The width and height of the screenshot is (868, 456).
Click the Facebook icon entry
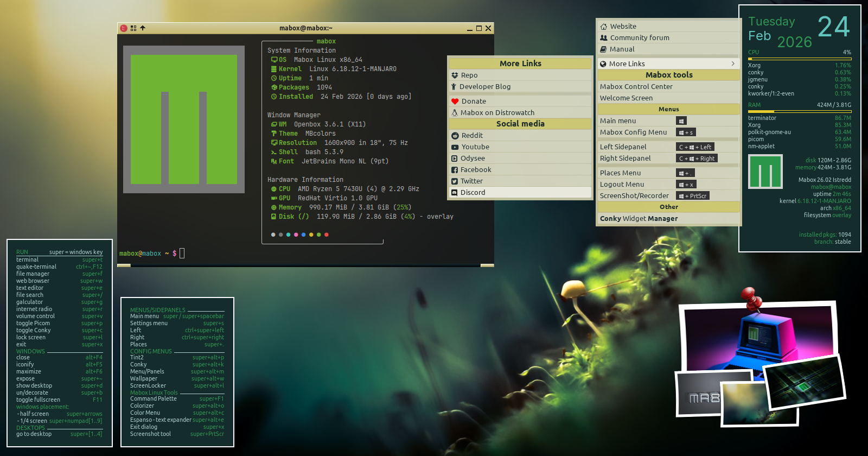tap(455, 170)
